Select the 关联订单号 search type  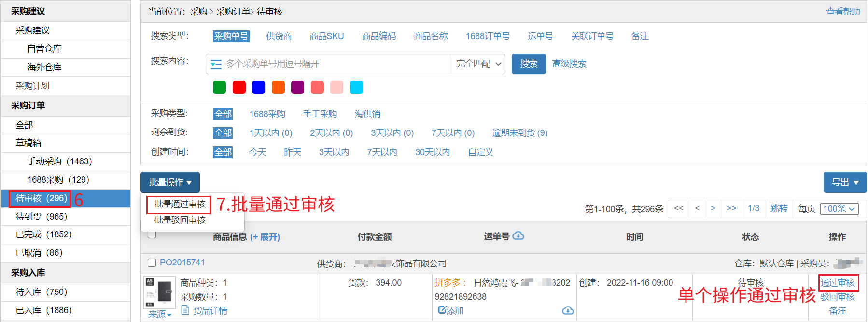pos(592,36)
